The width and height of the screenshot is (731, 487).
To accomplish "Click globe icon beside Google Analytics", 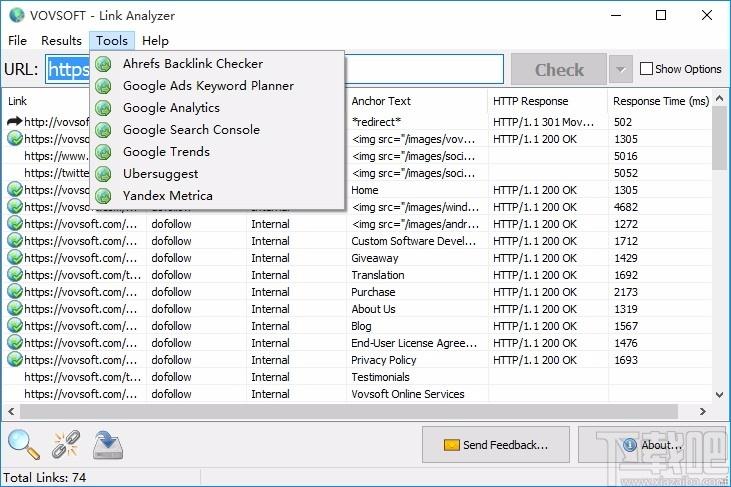I will tap(103, 108).
